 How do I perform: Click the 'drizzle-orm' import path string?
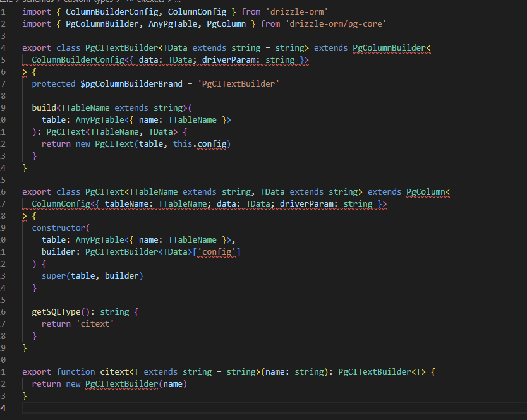297,12
